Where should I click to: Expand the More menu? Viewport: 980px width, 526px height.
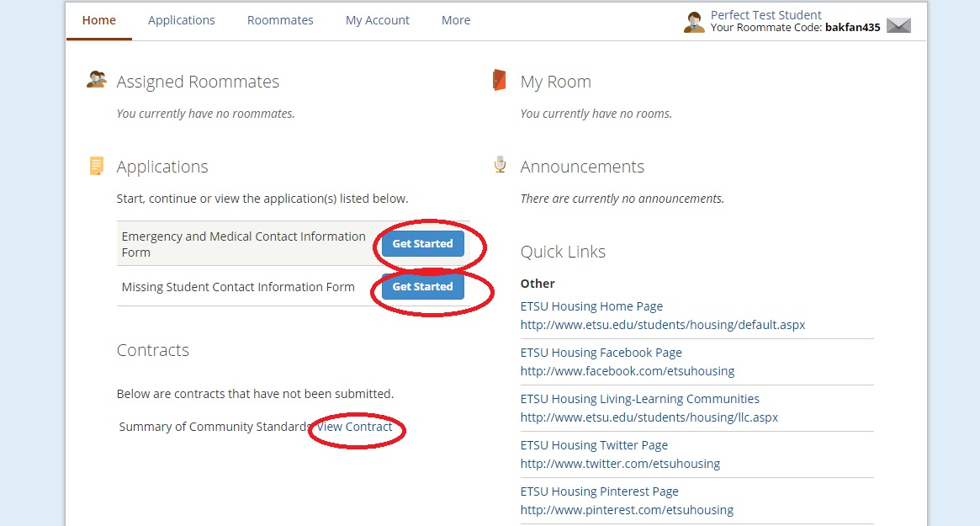456,20
